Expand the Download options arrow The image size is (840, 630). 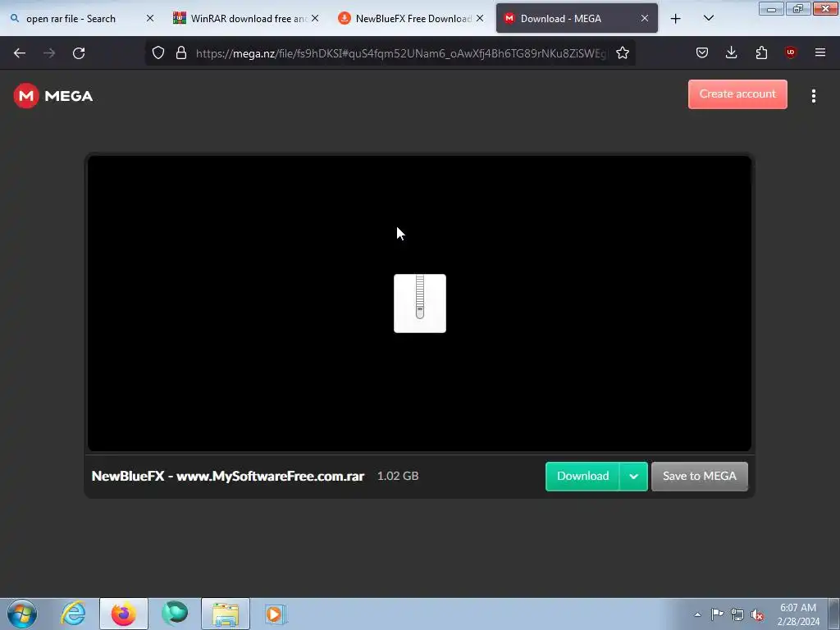point(633,477)
